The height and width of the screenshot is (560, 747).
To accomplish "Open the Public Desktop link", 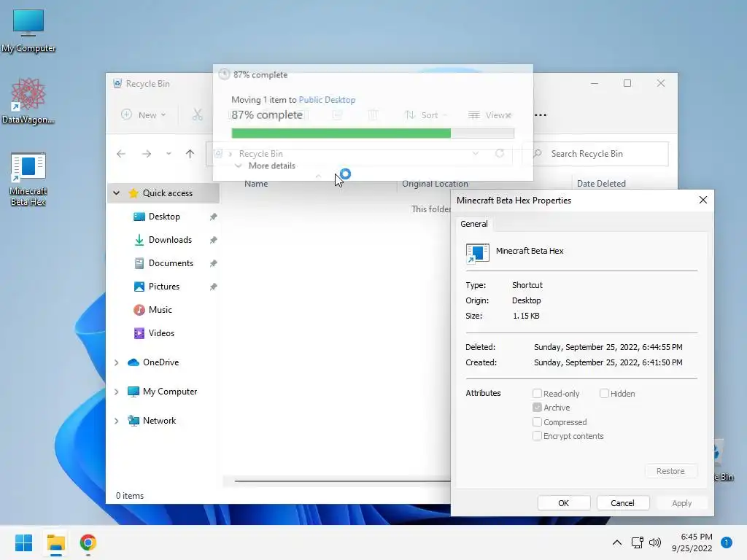I will point(327,99).
